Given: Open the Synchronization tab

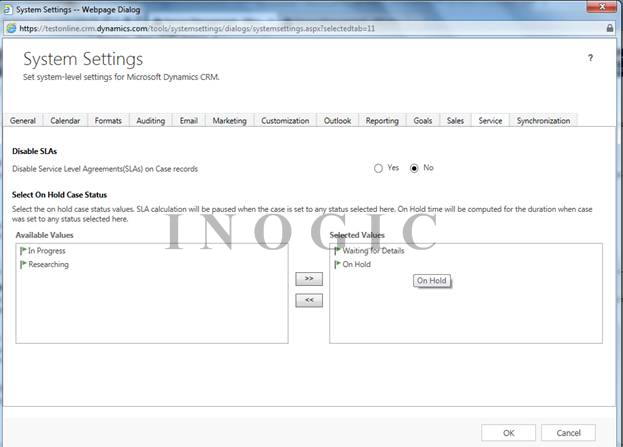Looking at the screenshot, I should tap(543, 120).
